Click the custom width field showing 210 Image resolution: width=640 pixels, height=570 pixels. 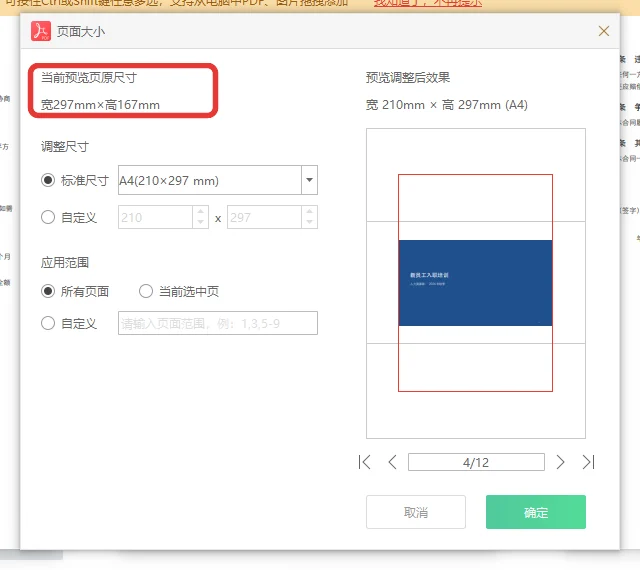point(156,217)
